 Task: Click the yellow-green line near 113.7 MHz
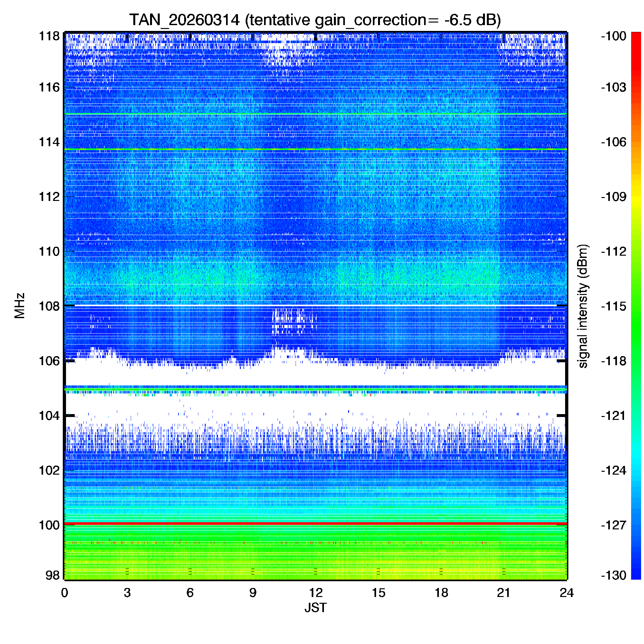(315, 149)
